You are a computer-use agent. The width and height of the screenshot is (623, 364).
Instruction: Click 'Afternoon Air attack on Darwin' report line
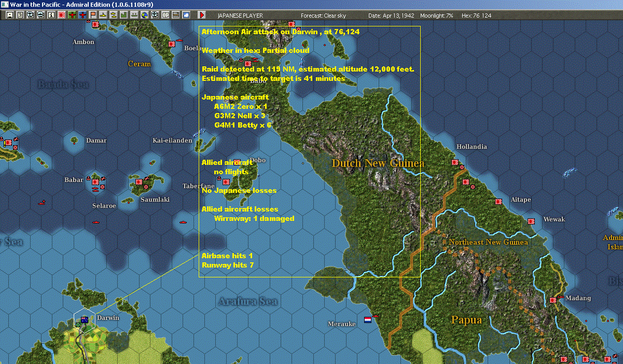[281, 32]
